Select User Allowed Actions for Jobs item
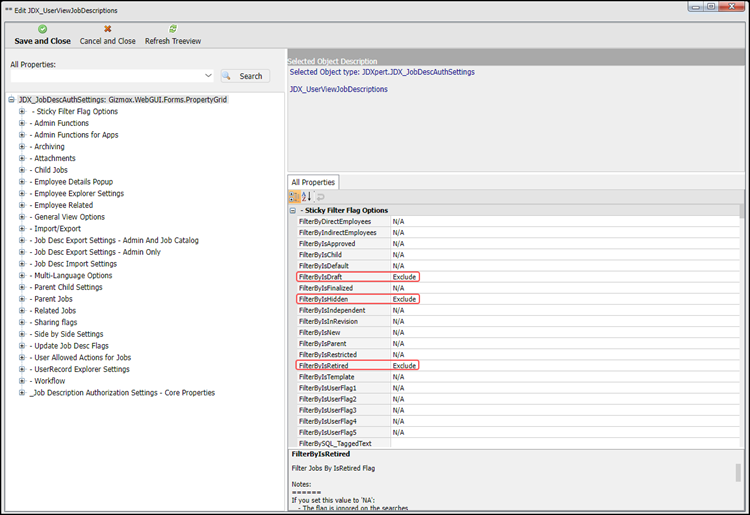Viewport: 750px width, 515px height. [x=82, y=357]
